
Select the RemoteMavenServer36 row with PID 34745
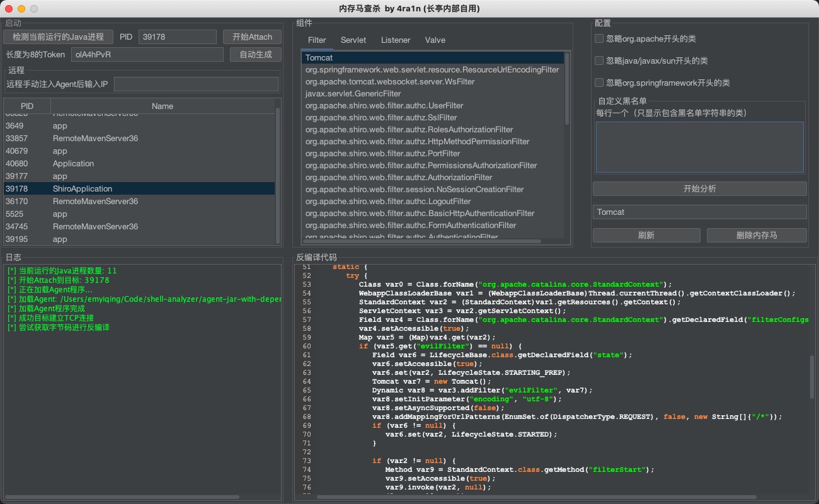[139, 226]
